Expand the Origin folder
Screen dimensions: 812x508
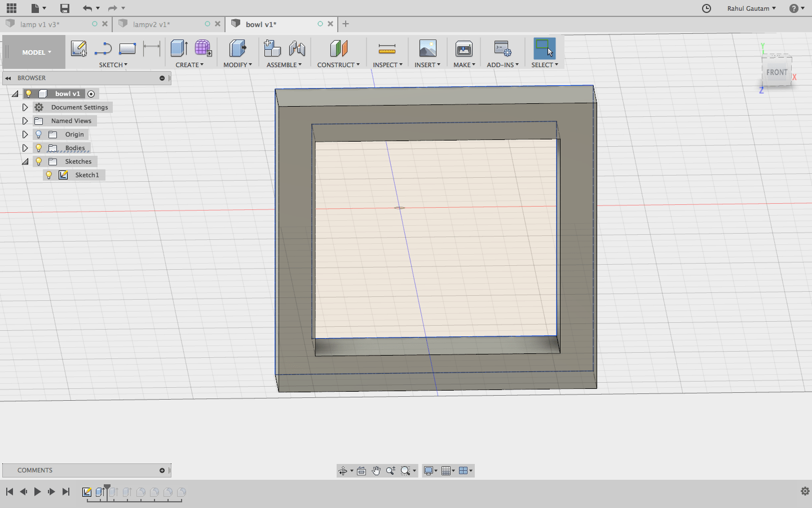pos(25,134)
